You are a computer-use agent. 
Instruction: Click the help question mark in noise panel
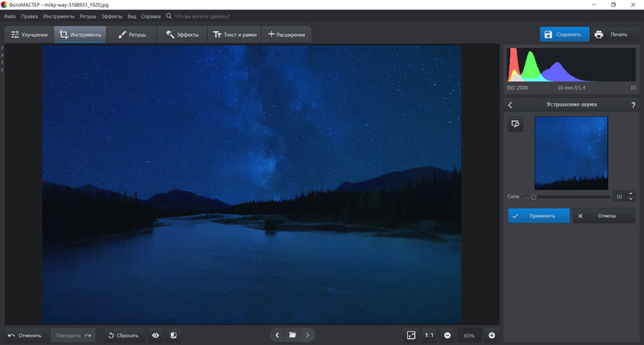630,105
